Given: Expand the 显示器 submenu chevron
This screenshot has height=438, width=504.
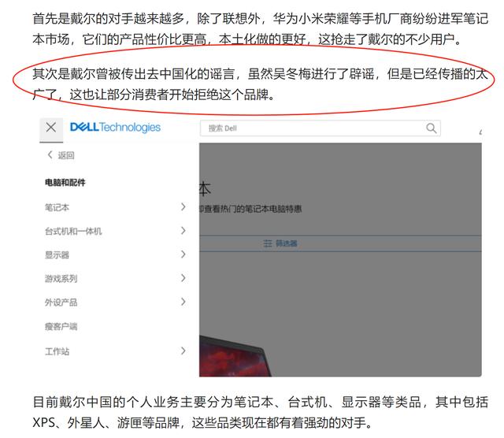Looking at the screenshot, I should click(x=183, y=254).
